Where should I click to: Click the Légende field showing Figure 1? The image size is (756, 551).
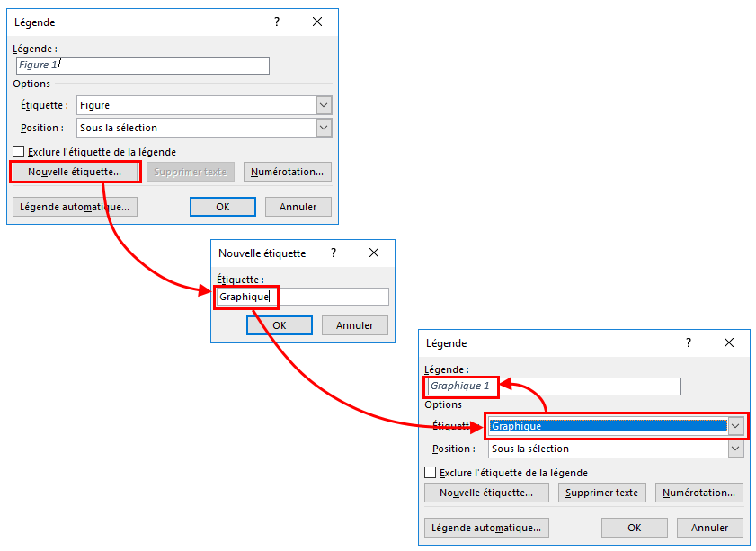coord(142,66)
